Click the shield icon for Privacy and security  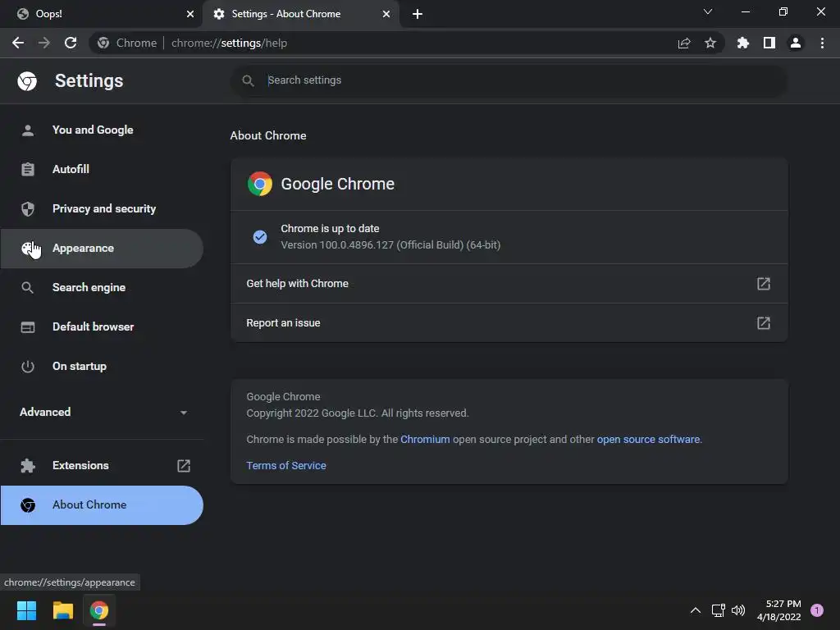(x=28, y=209)
